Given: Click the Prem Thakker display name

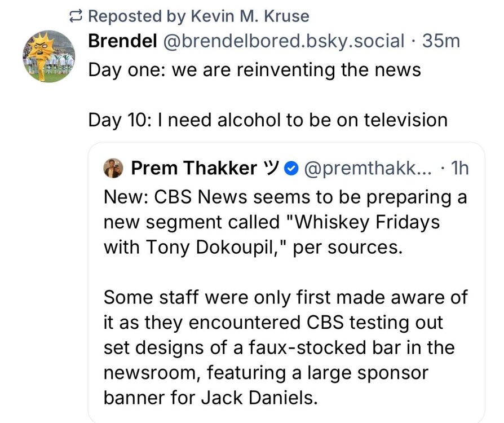Looking at the screenshot, I should (x=194, y=168).
